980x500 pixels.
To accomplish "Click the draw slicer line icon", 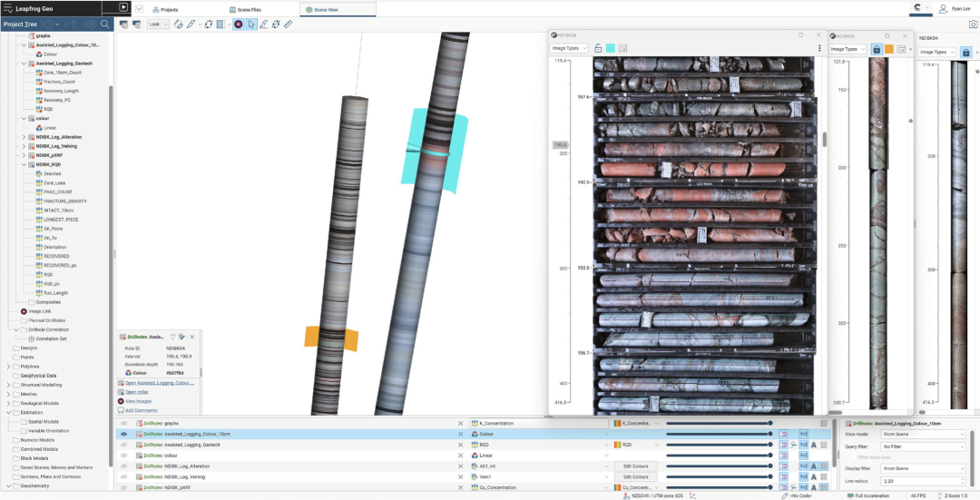I will [191, 25].
